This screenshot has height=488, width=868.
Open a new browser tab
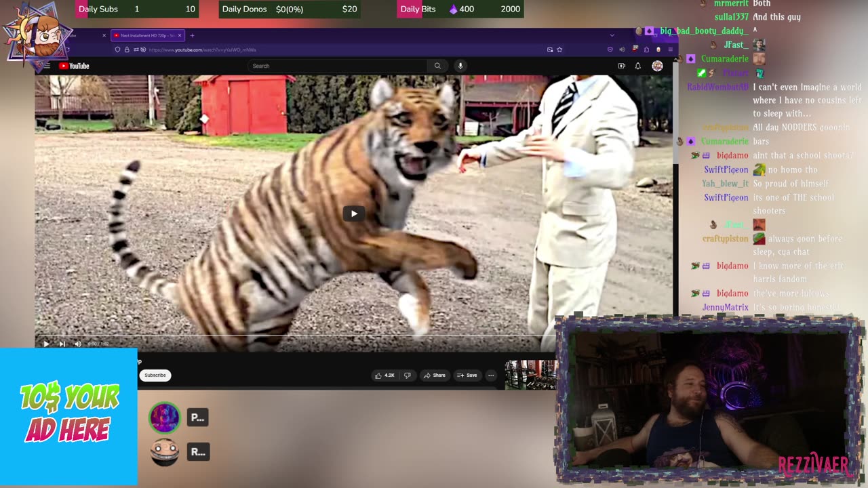tap(192, 35)
